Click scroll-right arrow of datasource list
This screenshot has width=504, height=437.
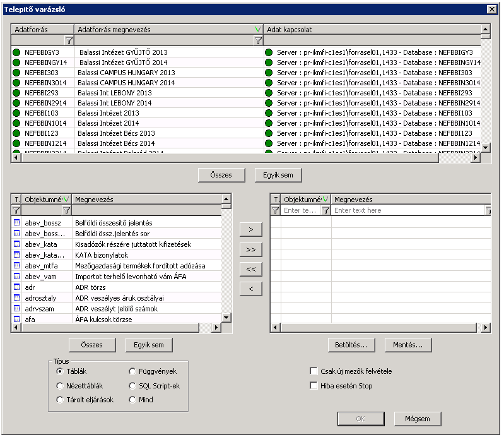pos(476,158)
